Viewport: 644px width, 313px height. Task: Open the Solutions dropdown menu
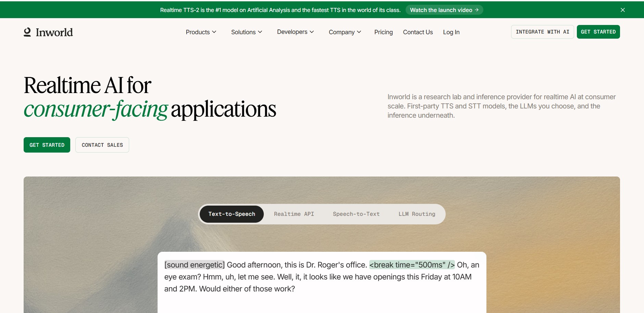pos(247,32)
